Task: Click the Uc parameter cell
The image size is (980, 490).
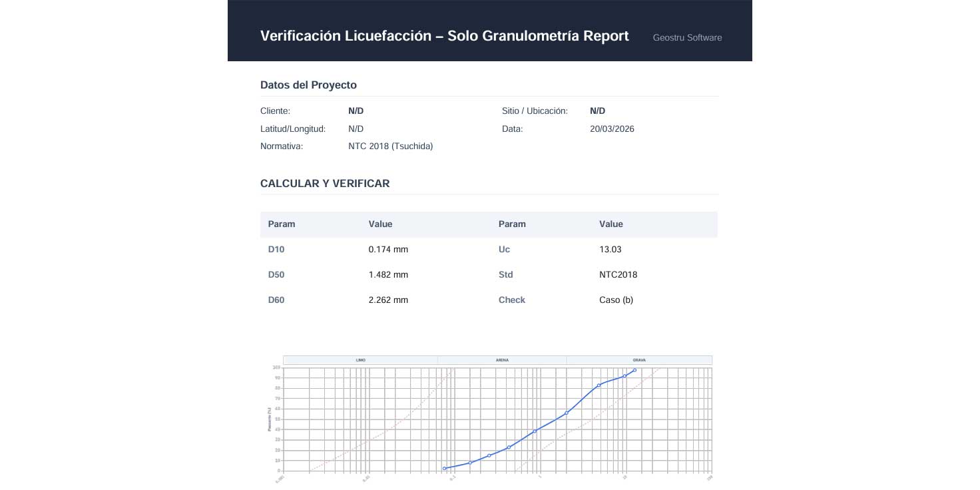Action: [x=505, y=250]
